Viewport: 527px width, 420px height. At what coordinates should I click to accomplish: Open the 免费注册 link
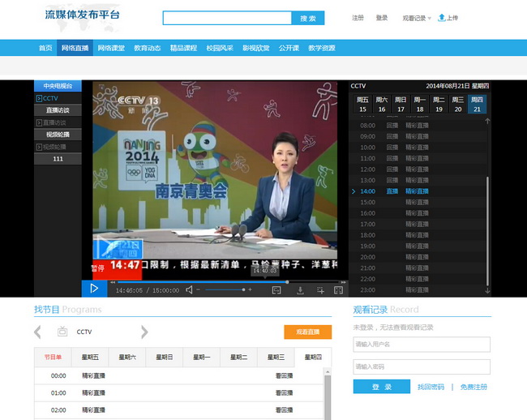[473, 387]
